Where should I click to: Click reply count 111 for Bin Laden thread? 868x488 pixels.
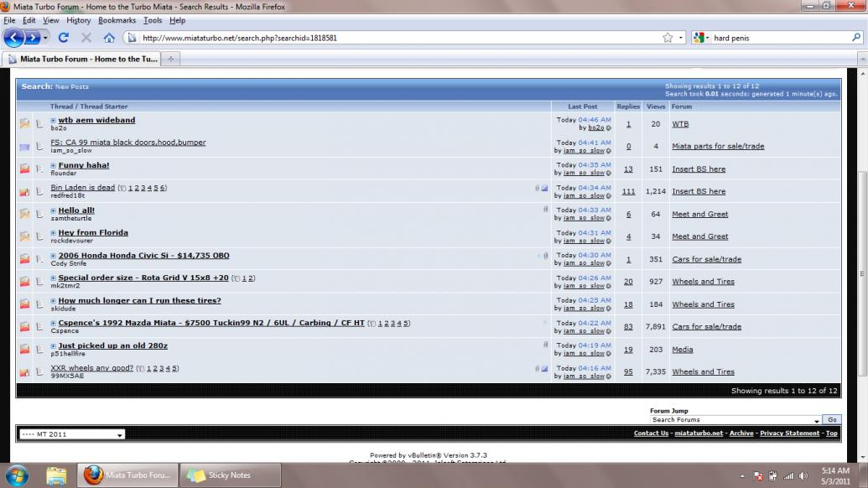628,191
